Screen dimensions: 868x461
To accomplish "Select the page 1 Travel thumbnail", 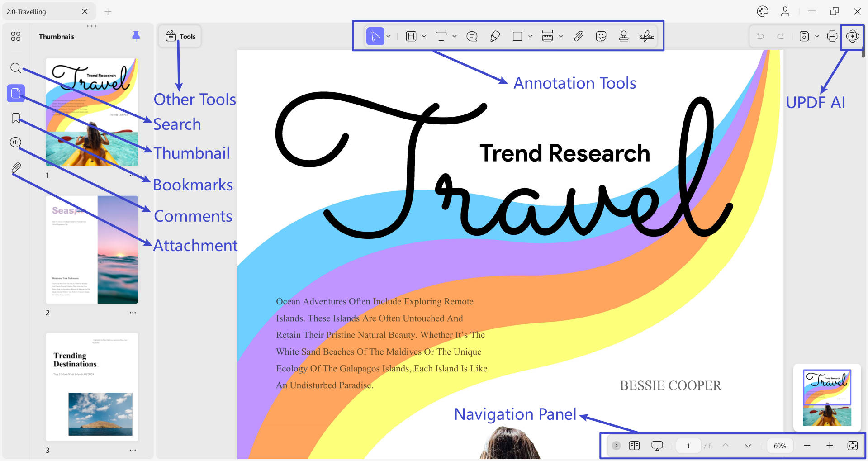I will [x=92, y=112].
